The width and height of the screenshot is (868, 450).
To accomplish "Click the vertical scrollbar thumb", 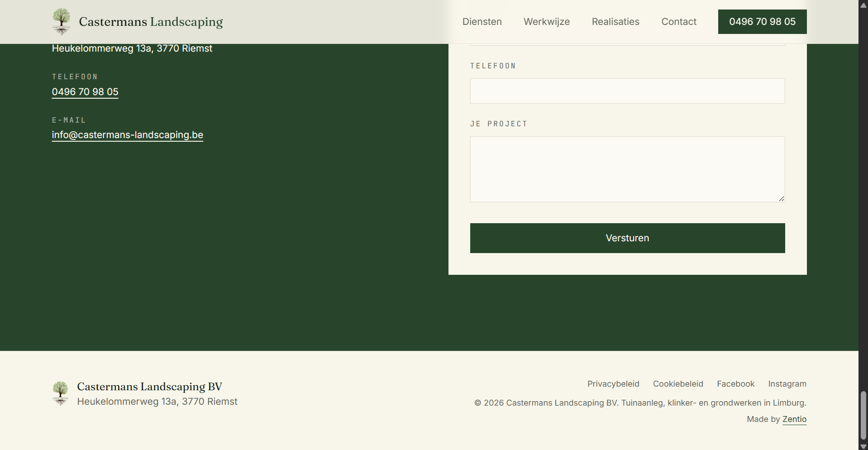I will [x=863, y=416].
